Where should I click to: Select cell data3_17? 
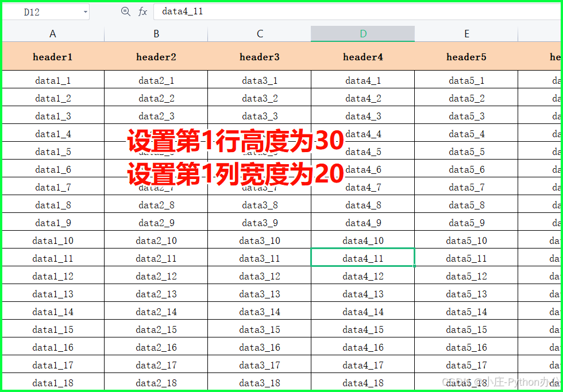260,364
